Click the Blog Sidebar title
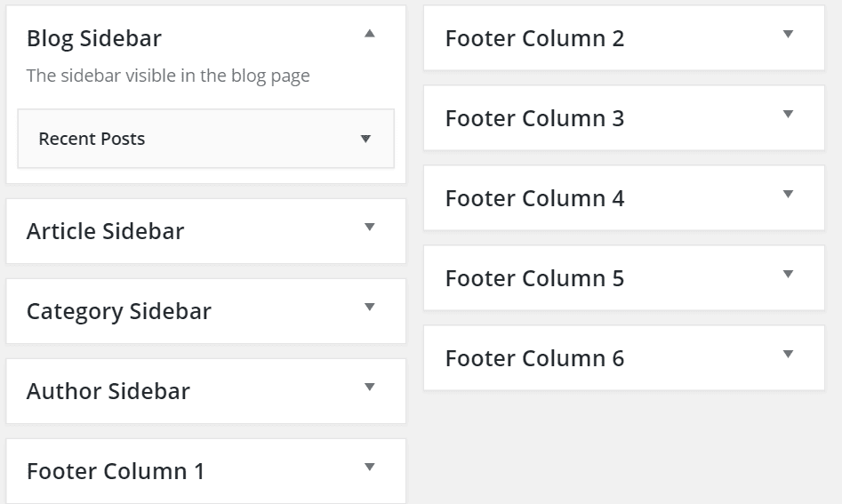This screenshot has width=842, height=504. click(94, 38)
